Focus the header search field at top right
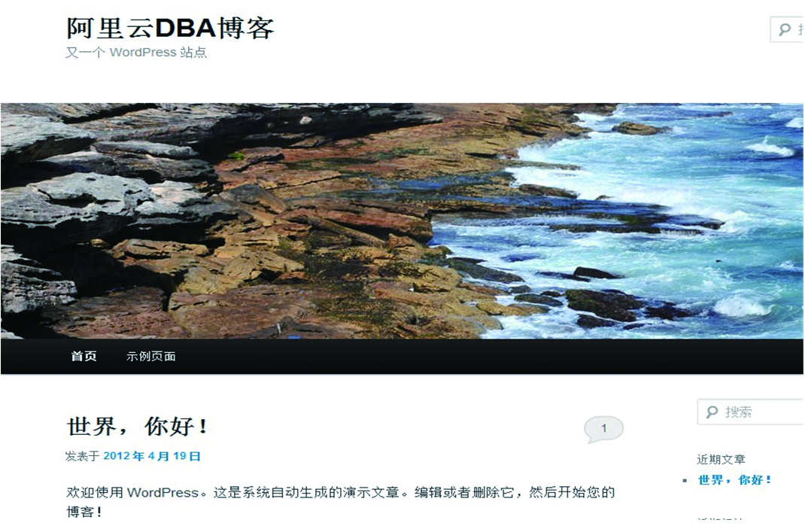This screenshot has height=532, width=805. tap(787, 29)
